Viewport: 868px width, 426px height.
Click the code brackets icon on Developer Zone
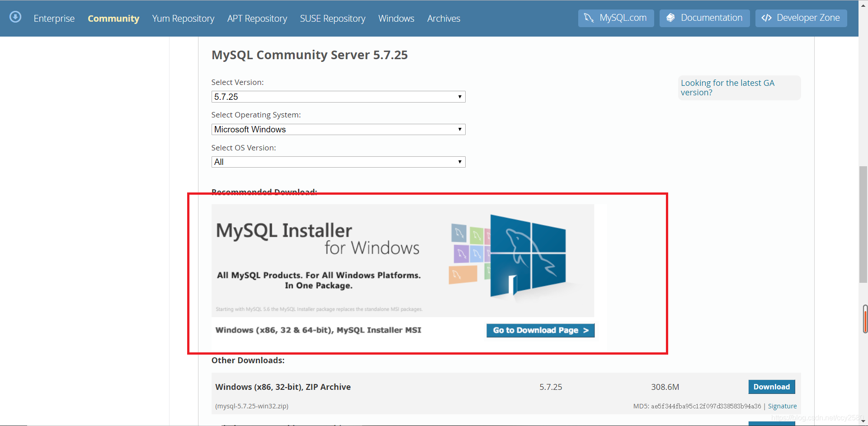click(x=766, y=18)
